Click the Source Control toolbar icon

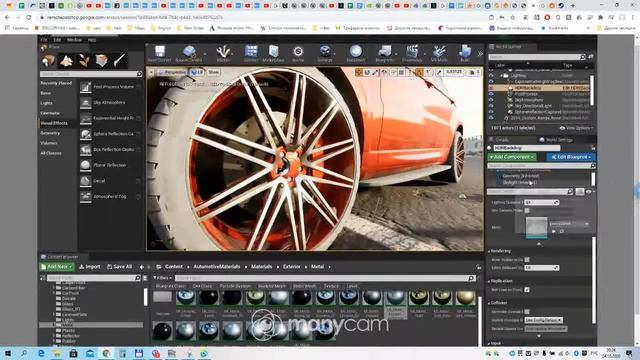(x=189, y=51)
